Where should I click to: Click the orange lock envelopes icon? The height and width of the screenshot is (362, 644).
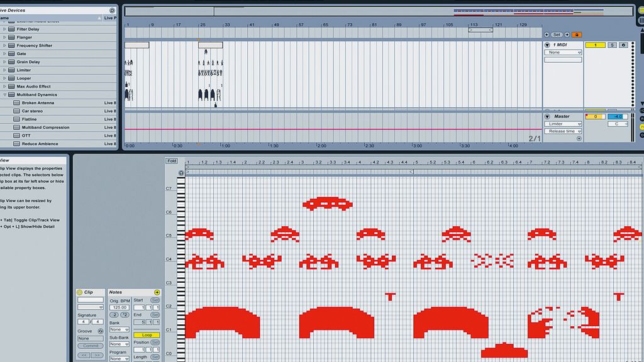coord(576,35)
